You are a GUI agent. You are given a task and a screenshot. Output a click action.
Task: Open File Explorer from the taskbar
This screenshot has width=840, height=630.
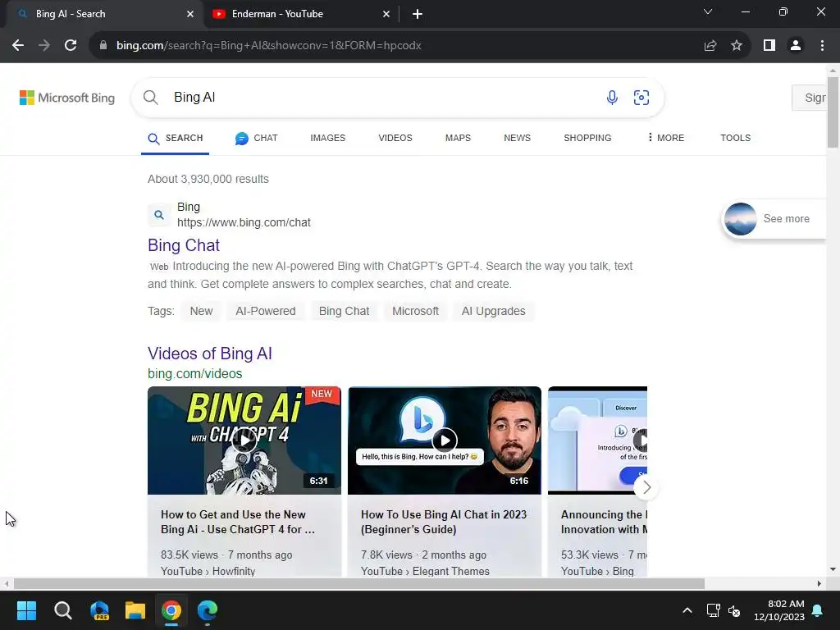(x=135, y=610)
